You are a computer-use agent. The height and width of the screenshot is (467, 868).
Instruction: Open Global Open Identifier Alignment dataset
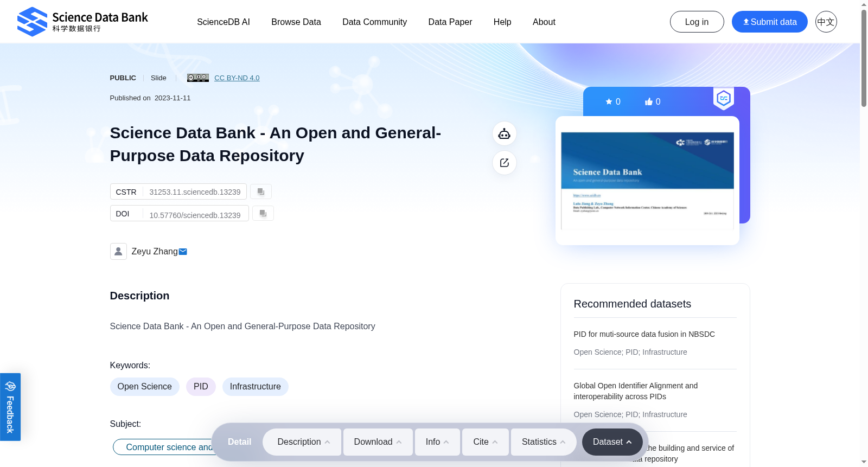[x=636, y=391]
